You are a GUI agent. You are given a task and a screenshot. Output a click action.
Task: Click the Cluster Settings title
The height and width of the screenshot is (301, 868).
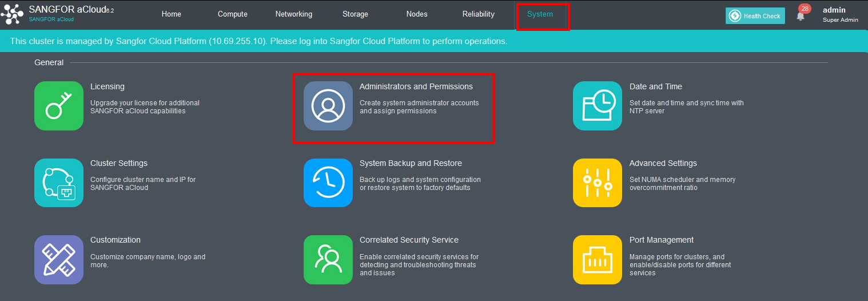point(119,163)
